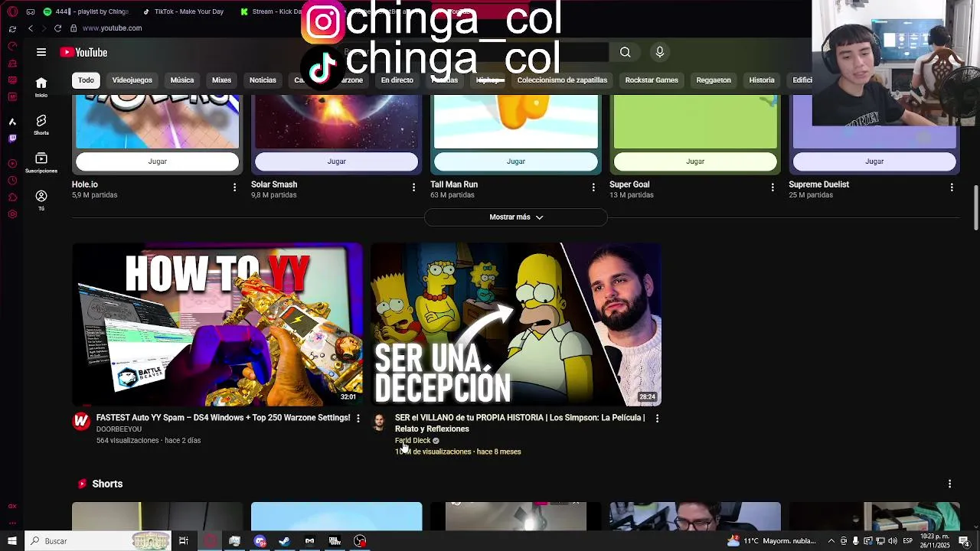Go back in browser history
Screen dimensions: 980x551
31,28
